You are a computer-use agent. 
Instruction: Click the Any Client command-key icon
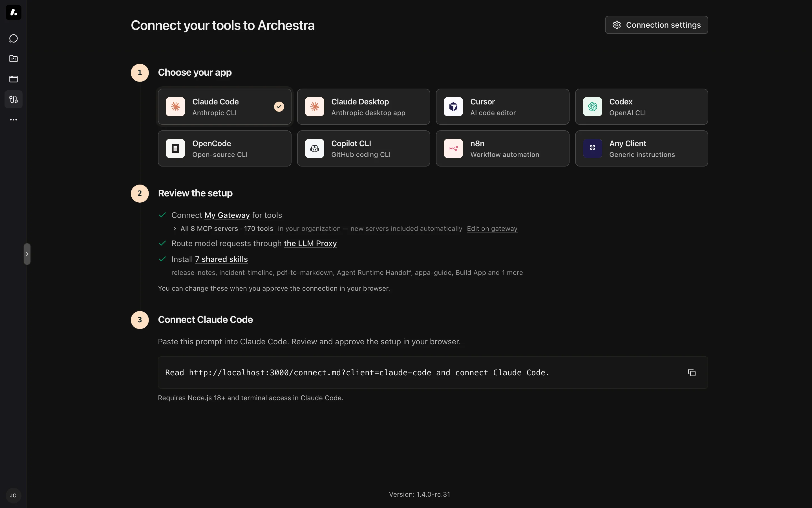[593, 148]
